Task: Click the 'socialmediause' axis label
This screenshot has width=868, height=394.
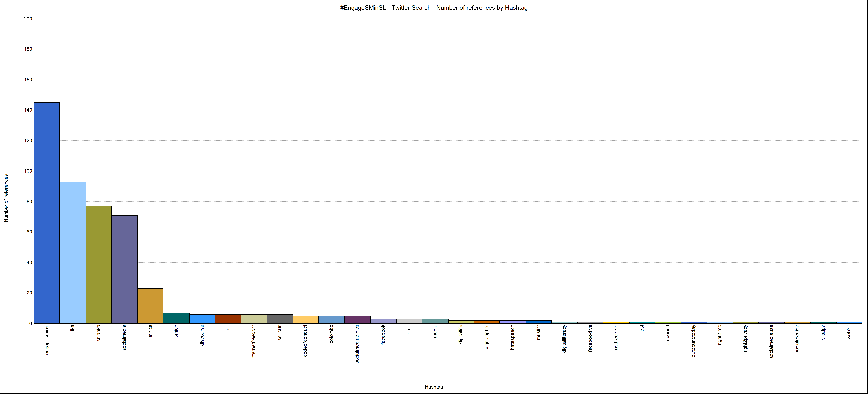Action: pyautogui.click(x=772, y=341)
